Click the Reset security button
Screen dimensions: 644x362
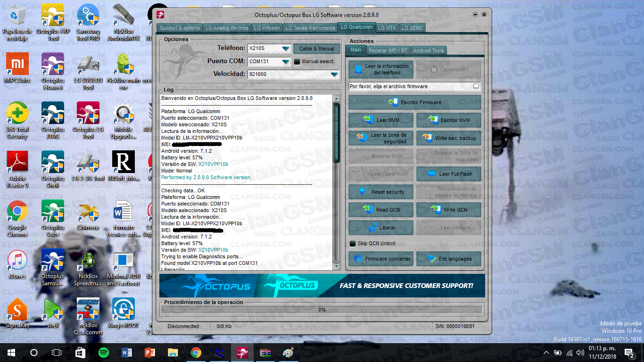point(381,192)
